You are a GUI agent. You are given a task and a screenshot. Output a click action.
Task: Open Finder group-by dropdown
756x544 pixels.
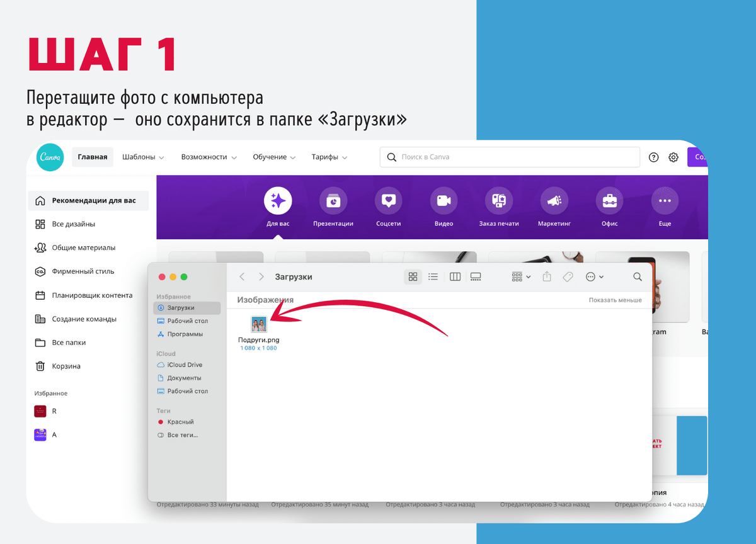(521, 277)
